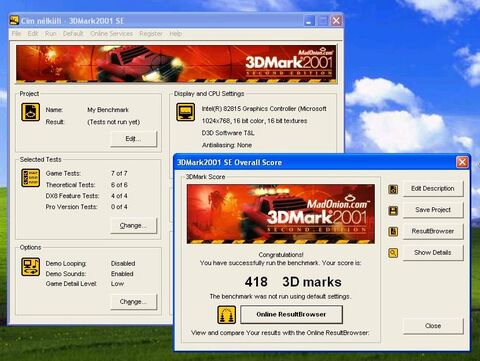Click Change... button under Selected Tests
Screen dimensions: 480x361
133,226
